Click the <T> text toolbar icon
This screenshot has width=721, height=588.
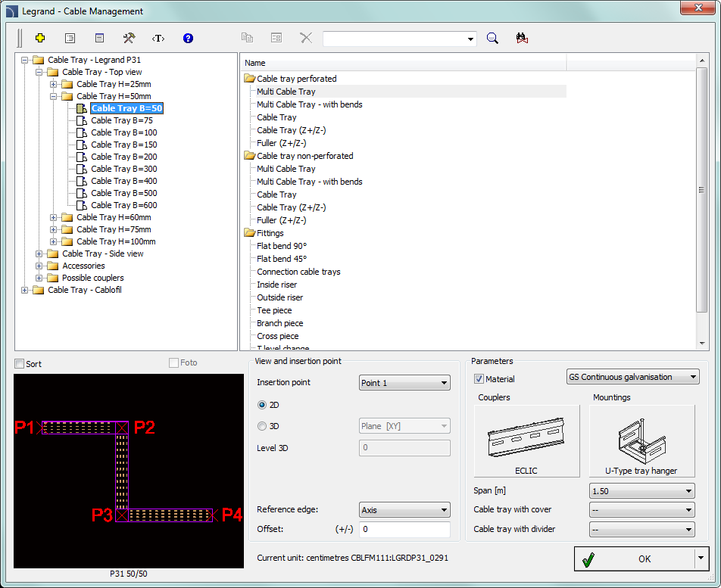(158, 38)
